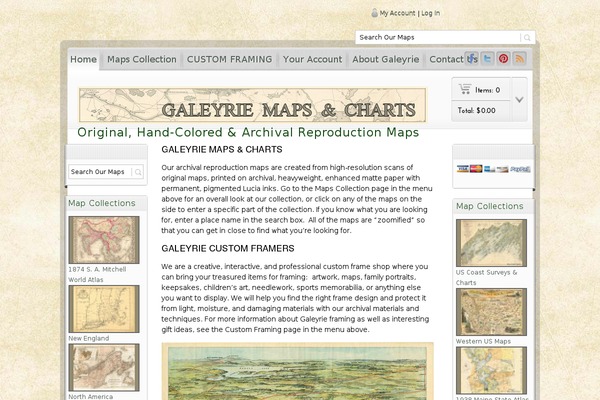Open the Your Account menu item

(x=312, y=59)
